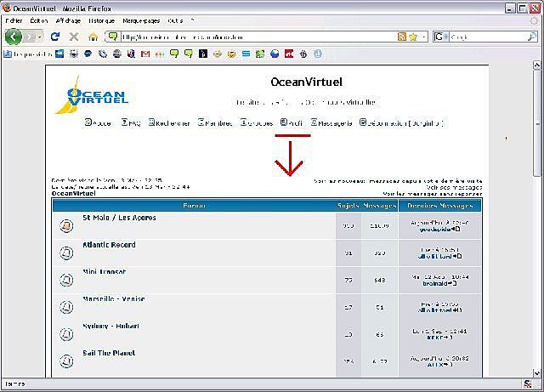This screenshot has width=544, height=392.
Task: Click the St Malo / Les Açores forum icon
Action: tap(66, 225)
